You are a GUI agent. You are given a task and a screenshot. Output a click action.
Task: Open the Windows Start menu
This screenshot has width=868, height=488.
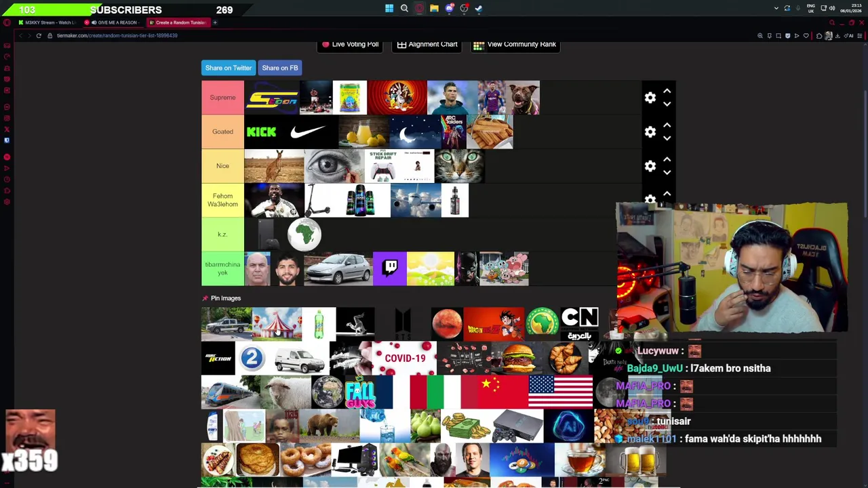tap(389, 8)
